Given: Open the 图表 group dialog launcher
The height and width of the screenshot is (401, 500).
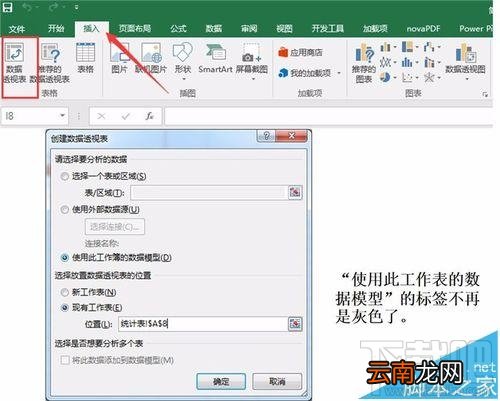Looking at the screenshot, I should tap(485, 95).
